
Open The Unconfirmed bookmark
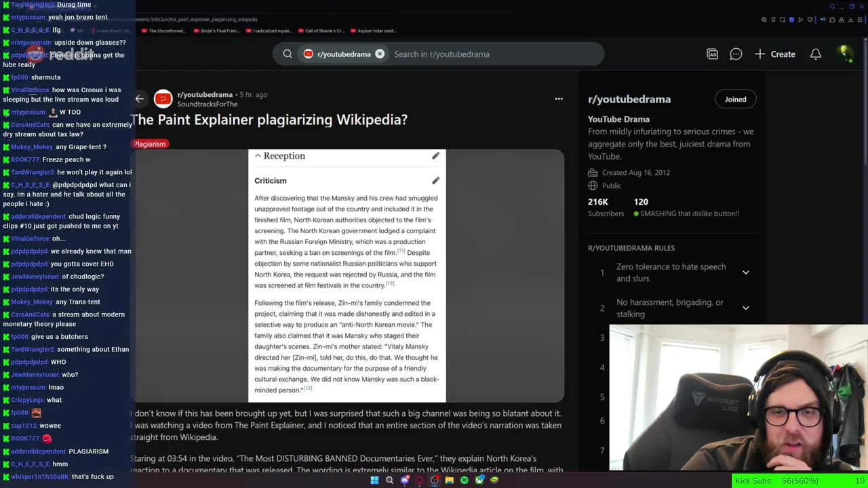click(163, 30)
